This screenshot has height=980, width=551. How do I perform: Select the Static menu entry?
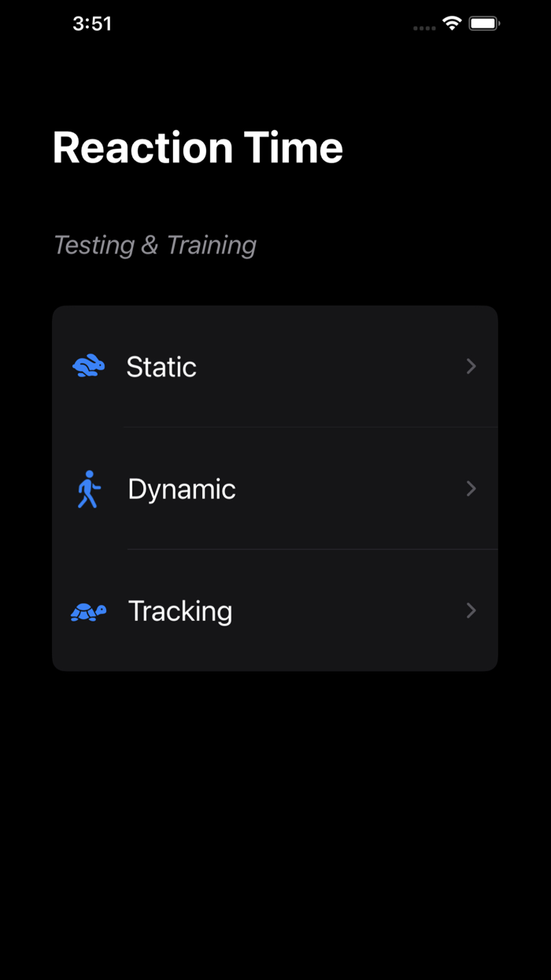coord(275,366)
